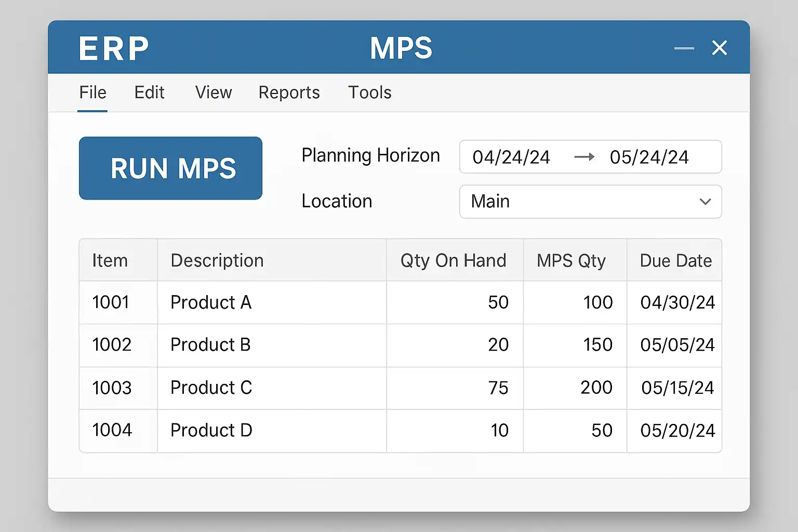The image size is (798, 532).
Task: Open the View menu
Action: 213,92
